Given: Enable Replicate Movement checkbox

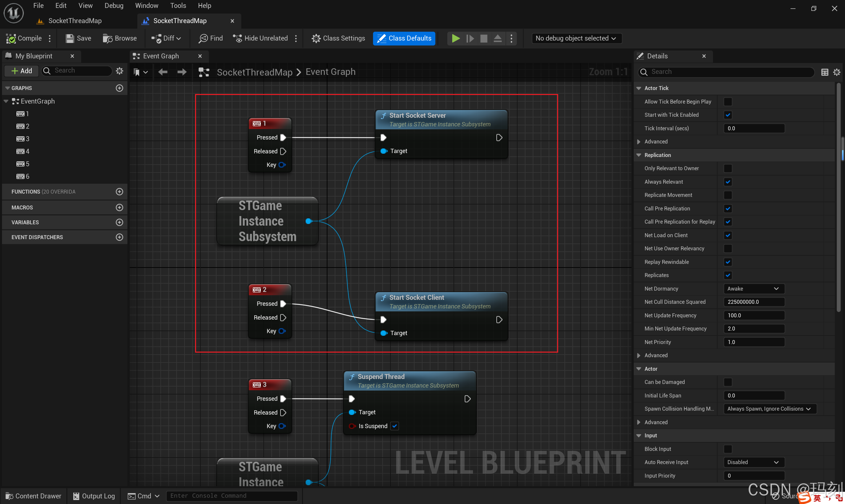Looking at the screenshot, I should pyautogui.click(x=727, y=195).
